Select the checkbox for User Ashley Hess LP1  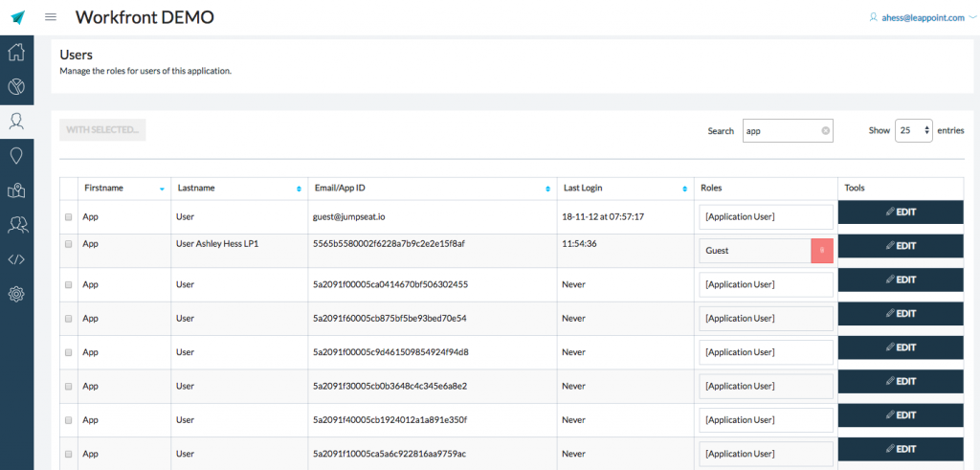[68, 244]
